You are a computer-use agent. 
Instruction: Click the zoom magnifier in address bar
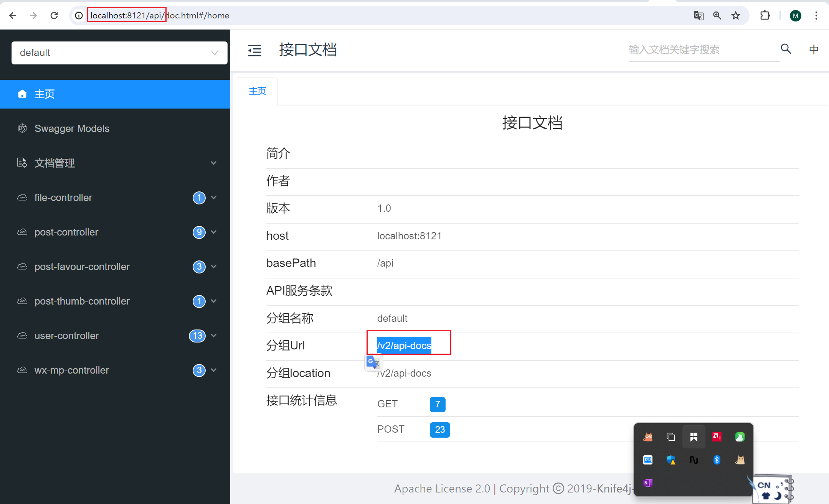click(717, 16)
